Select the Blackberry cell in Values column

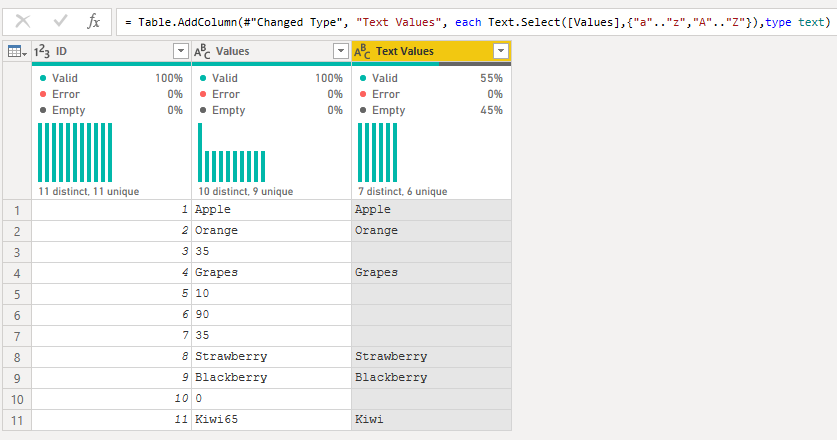point(271,378)
